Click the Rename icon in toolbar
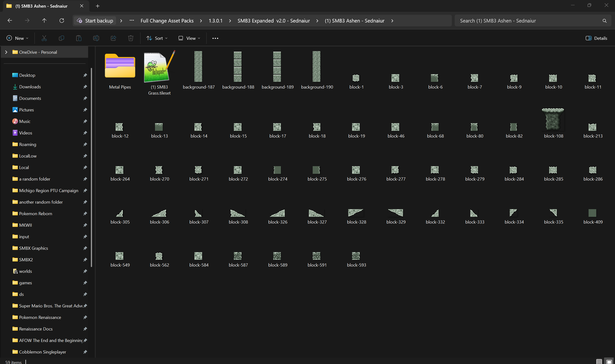This screenshot has height=364, width=615. point(96,38)
